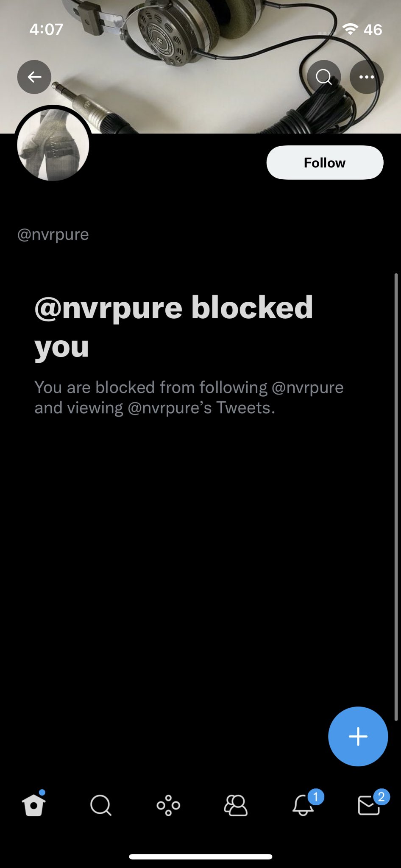Go back using the arrow button

coord(34,77)
